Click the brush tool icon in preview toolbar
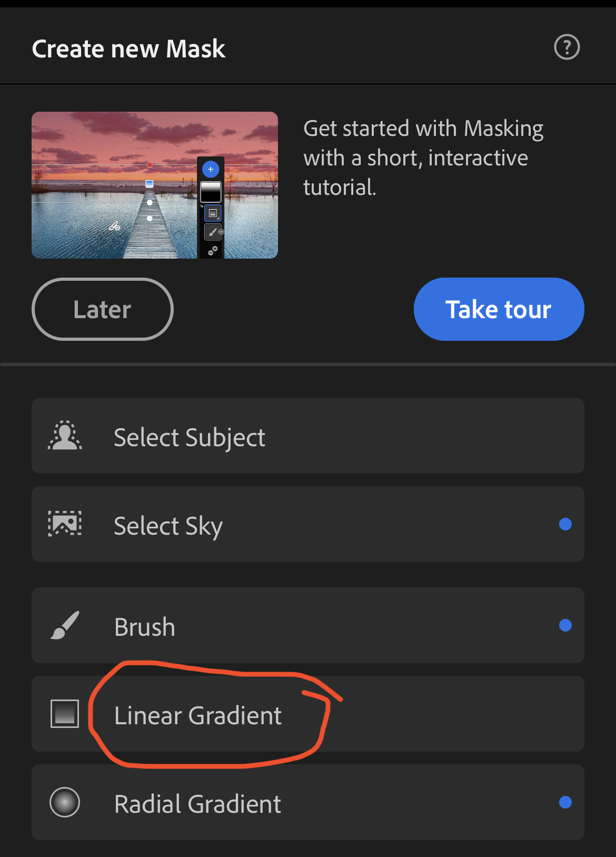 click(x=213, y=232)
